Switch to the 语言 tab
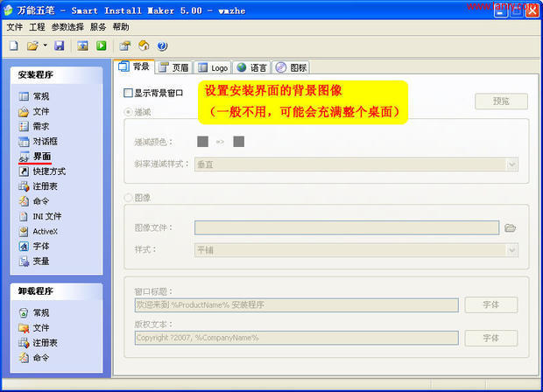543x392 pixels. pyautogui.click(x=251, y=67)
